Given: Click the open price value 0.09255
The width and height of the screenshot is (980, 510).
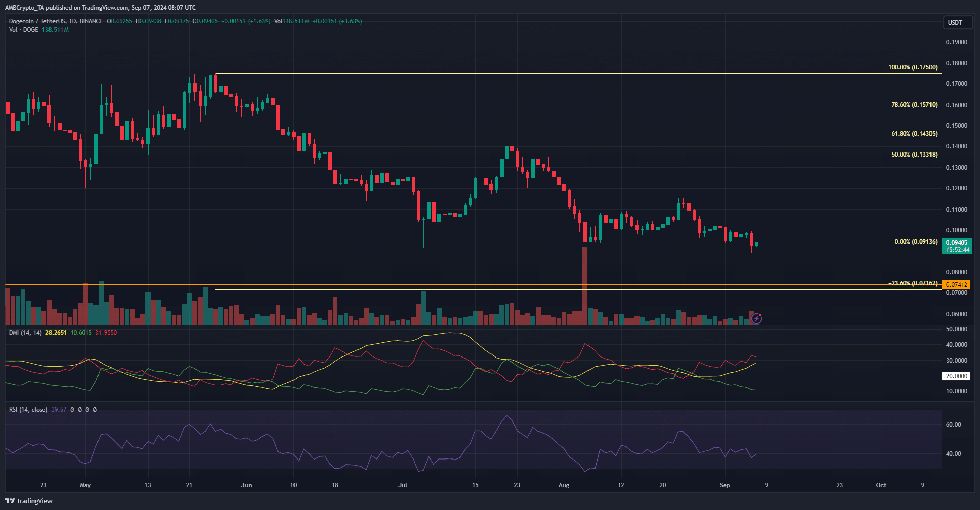Looking at the screenshot, I should (x=121, y=21).
